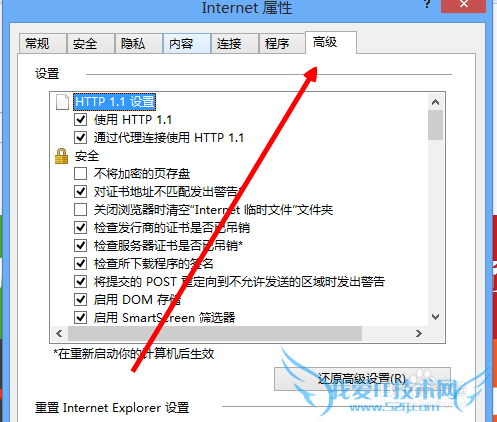Click the horizontal scrollbar thumb

coord(215,333)
